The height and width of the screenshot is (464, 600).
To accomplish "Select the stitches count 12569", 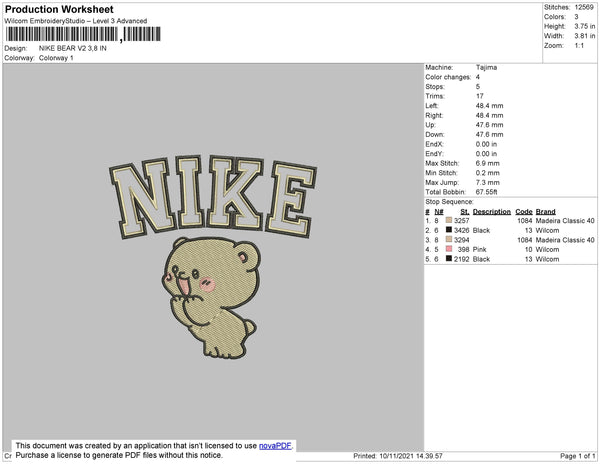I will click(584, 7).
